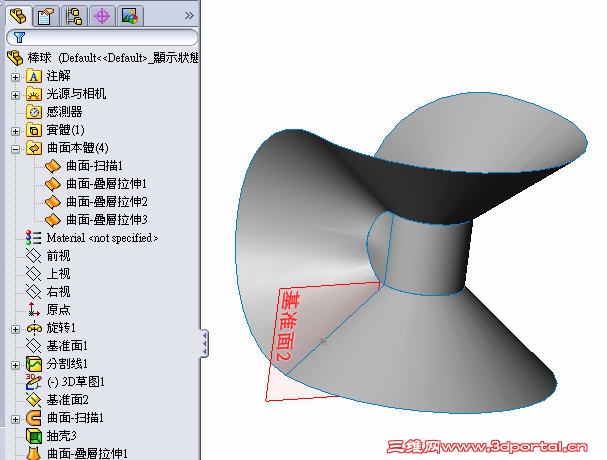
Task: Select surface body 曲面-叠層拉伸3
Action: tap(106, 220)
